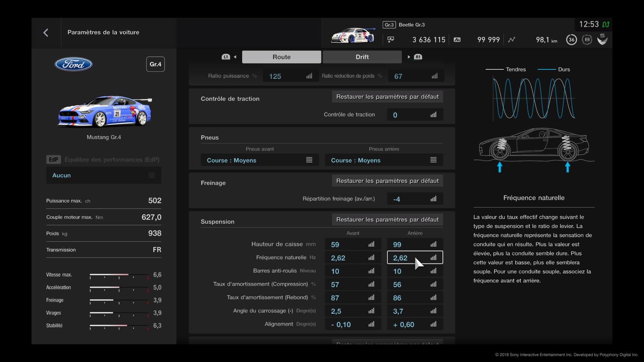Click bars icon in front Alignement field

pos(371,324)
